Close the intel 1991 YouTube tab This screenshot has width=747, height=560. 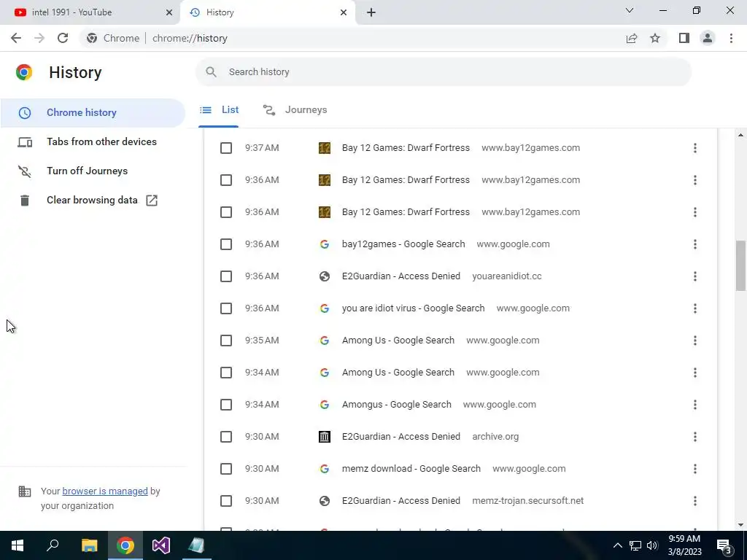[x=169, y=12]
